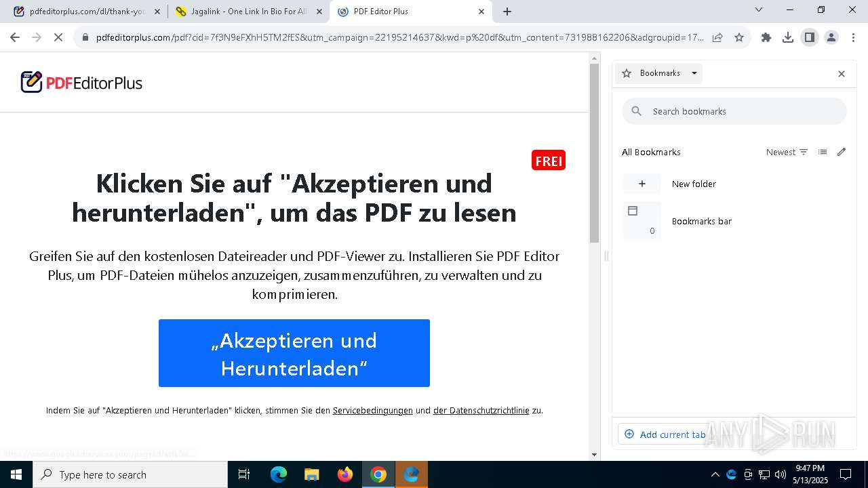Go back to the previous page
Viewport: 868px width, 488px height.
tap(15, 37)
